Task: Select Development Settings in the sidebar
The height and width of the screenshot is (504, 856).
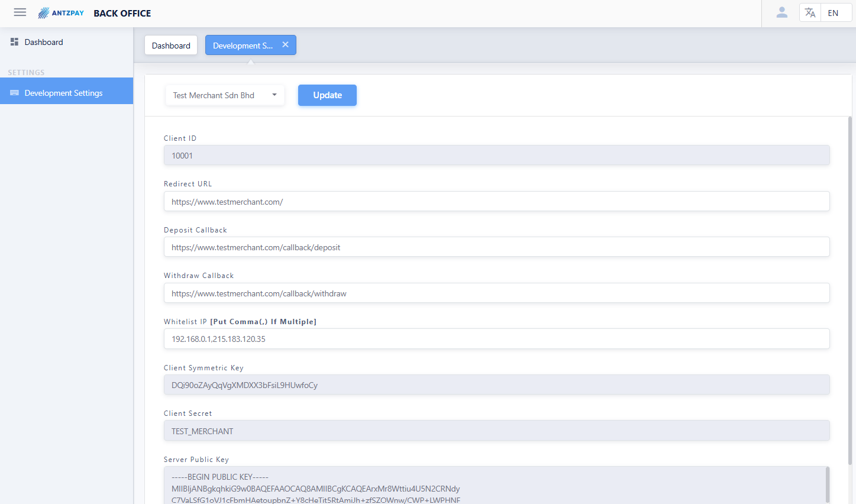Action: (x=64, y=93)
